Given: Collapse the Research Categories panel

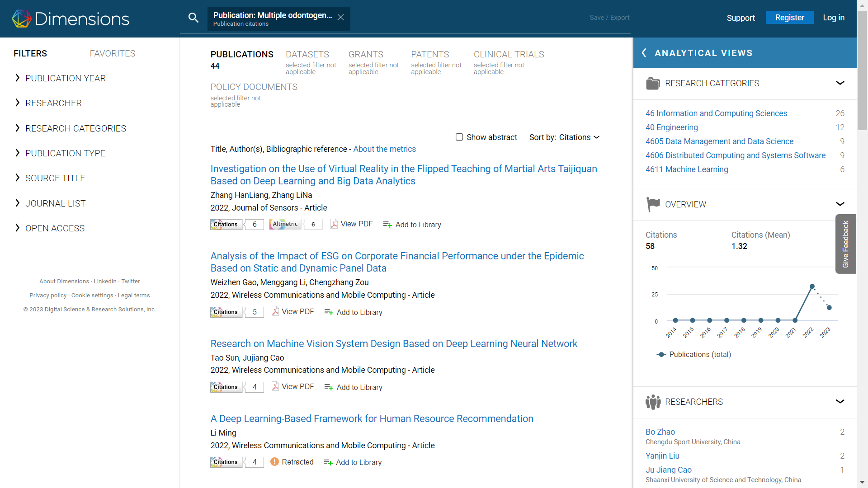Looking at the screenshot, I should [840, 83].
